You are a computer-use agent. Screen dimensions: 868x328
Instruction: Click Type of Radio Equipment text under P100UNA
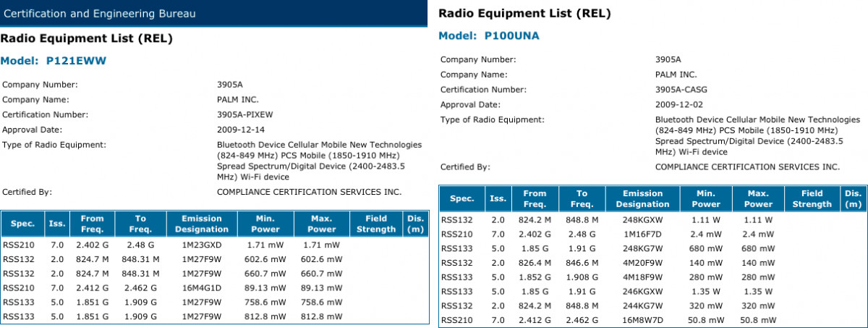pos(758,135)
